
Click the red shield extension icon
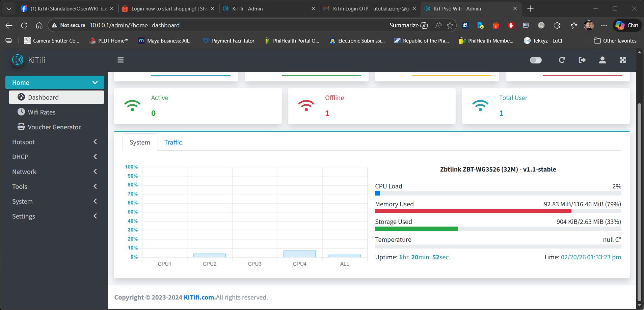click(511, 25)
